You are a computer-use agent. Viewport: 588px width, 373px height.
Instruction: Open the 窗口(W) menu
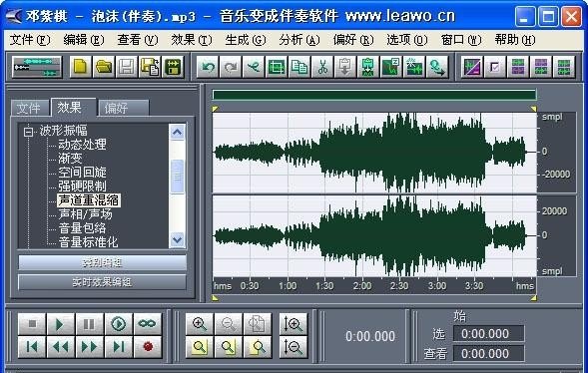click(x=461, y=39)
